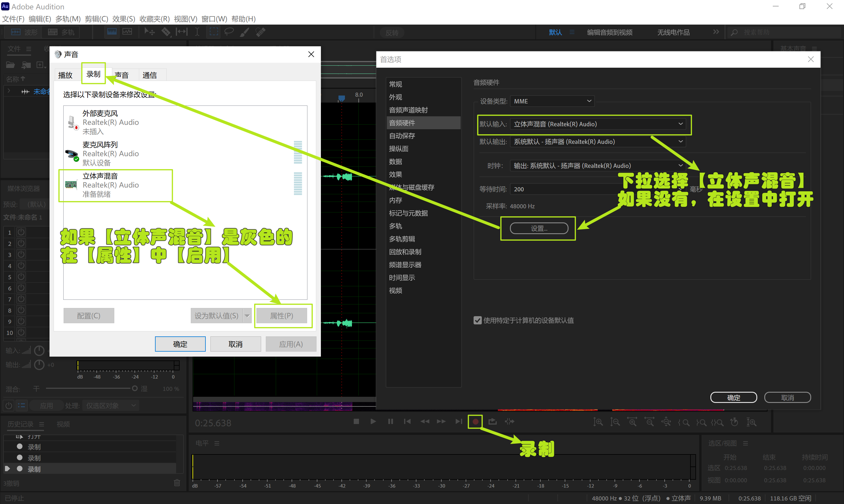Toggle effect slot 7 power button
Image resolution: width=844 pixels, height=504 pixels.
coord(21,299)
